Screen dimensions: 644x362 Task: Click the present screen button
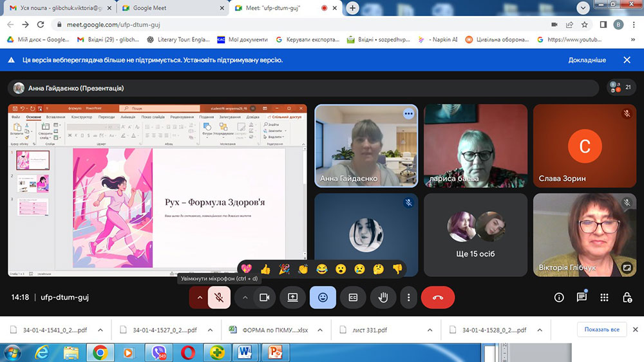[x=292, y=298]
